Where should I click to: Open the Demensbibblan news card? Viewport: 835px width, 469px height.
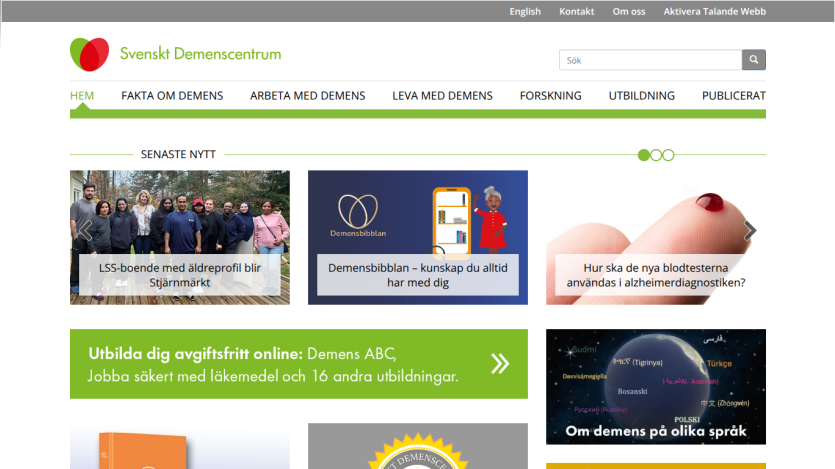click(x=418, y=237)
